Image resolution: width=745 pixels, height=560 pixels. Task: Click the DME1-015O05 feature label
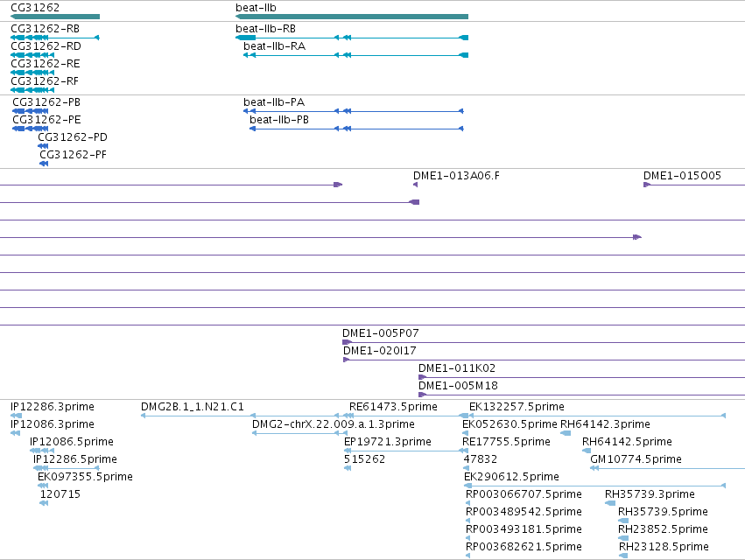pyautogui.click(x=682, y=176)
